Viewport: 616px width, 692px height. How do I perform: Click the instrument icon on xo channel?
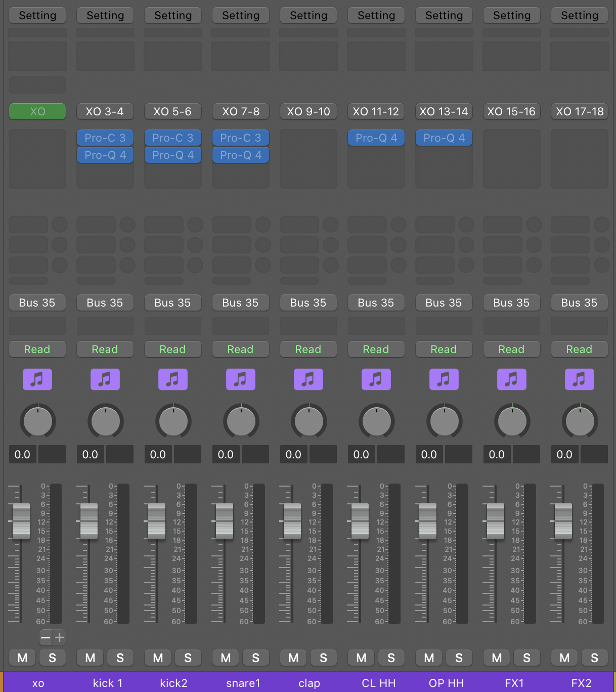pyautogui.click(x=37, y=379)
